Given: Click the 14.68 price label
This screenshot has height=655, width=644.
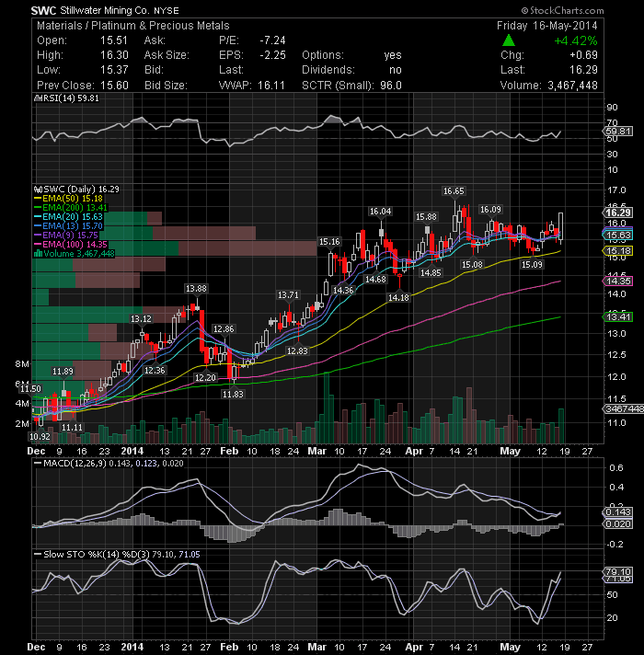Looking at the screenshot, I should (375, 279).
